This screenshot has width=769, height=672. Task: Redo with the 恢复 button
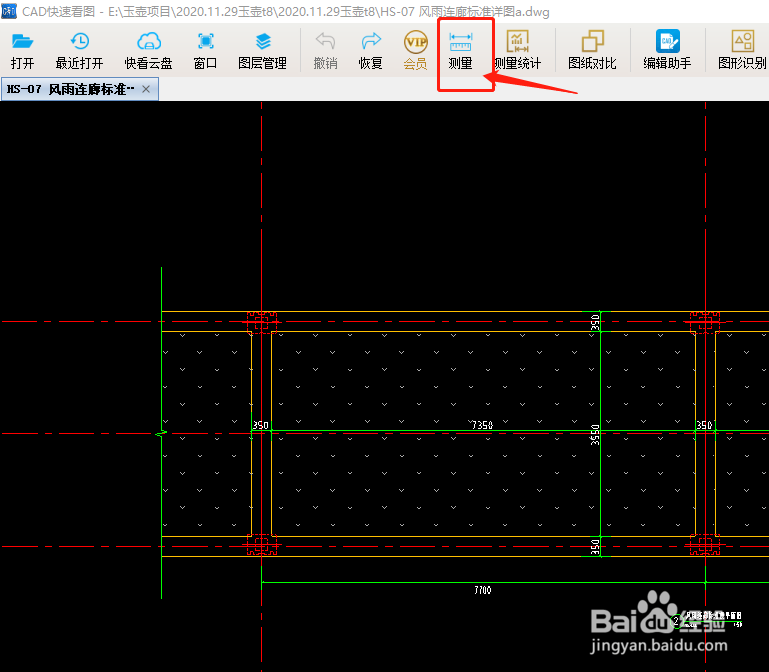(x=370, y=51)
